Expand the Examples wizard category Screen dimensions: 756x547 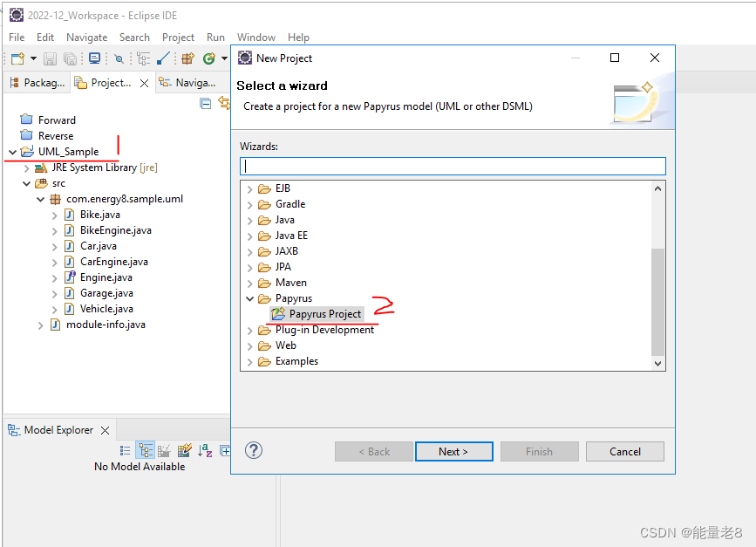tap(249, 362)
